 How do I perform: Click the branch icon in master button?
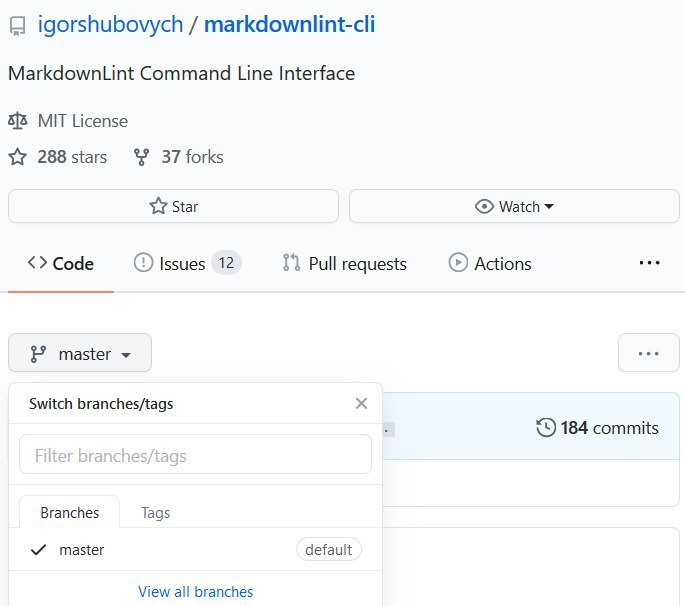[x=38, y=353]
